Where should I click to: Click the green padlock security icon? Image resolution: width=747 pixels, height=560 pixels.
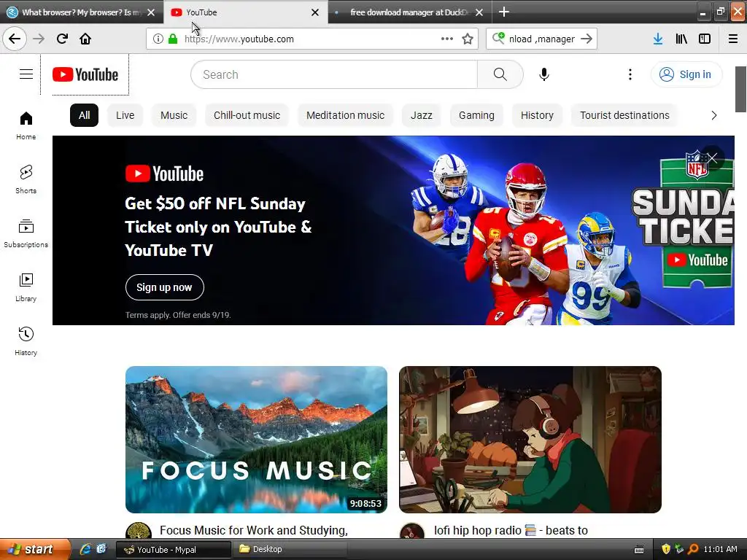coord(172,39)
